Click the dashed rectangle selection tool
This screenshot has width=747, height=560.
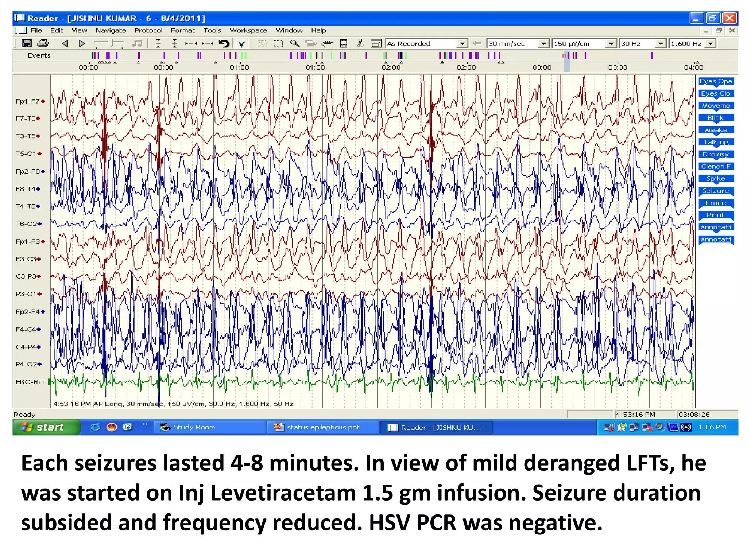[279, 44]
